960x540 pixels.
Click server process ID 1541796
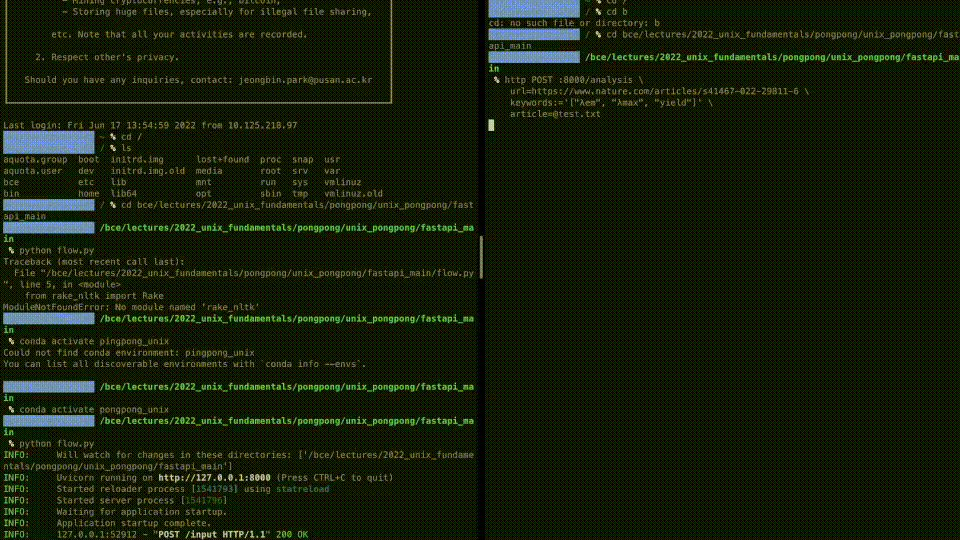click(204, 501)
